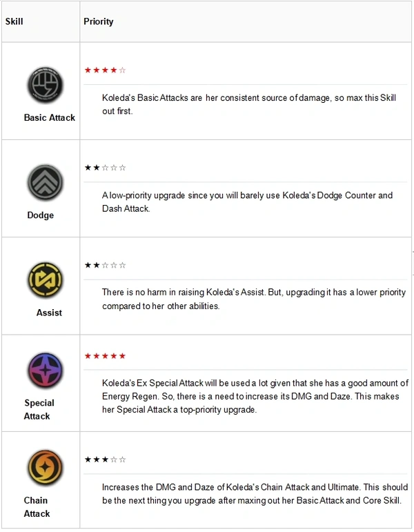Image resolution: width=414 pixels, height=532 pixels.
Task: Select the orange Chain Attack icon
Action: 45,468
